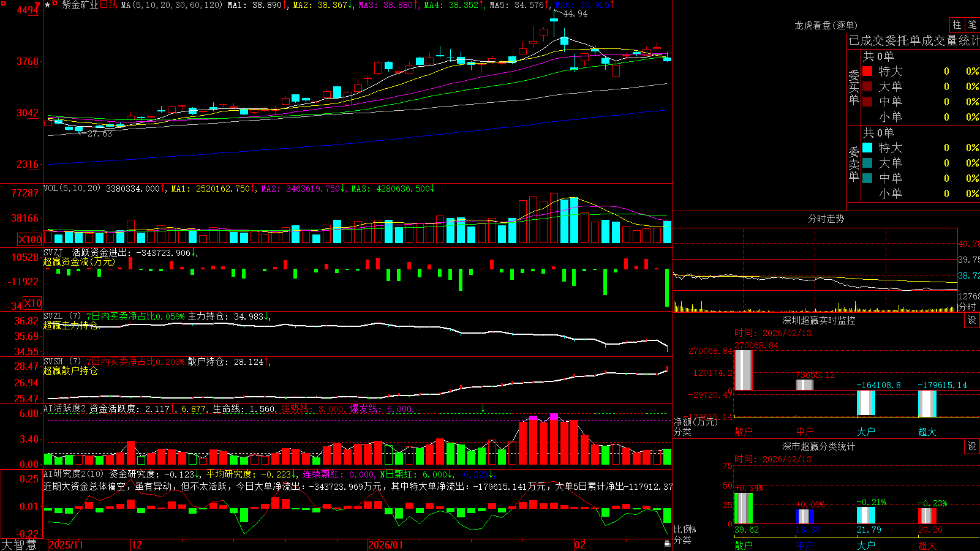Click the 分时走势 panel title
The image size is (980, 551).
coord(826,219)
